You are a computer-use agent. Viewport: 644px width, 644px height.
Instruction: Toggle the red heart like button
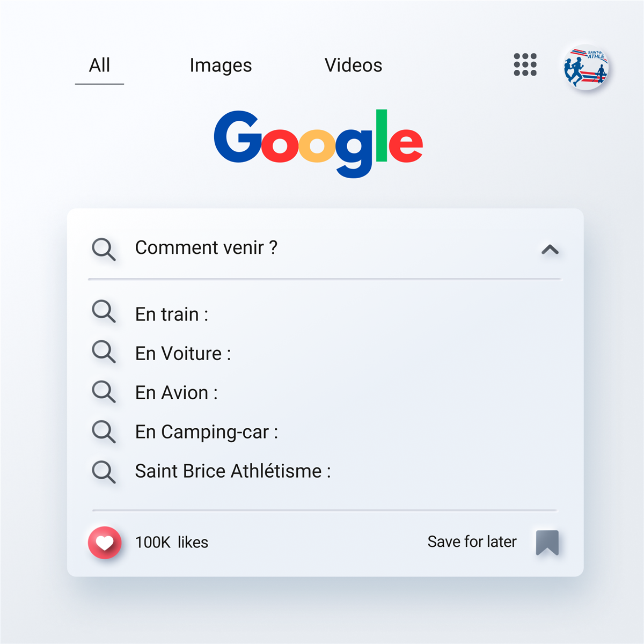click(x=105, y=543)
